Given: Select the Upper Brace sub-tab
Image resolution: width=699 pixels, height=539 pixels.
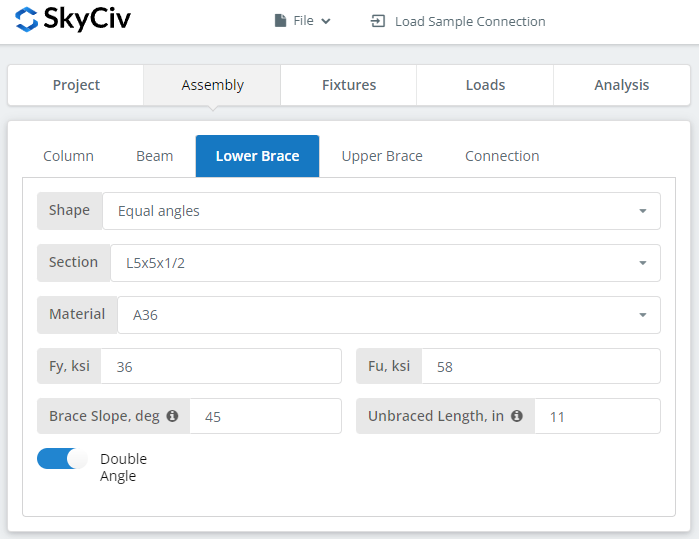Looking at the screenshot, I should pos(382,156).
